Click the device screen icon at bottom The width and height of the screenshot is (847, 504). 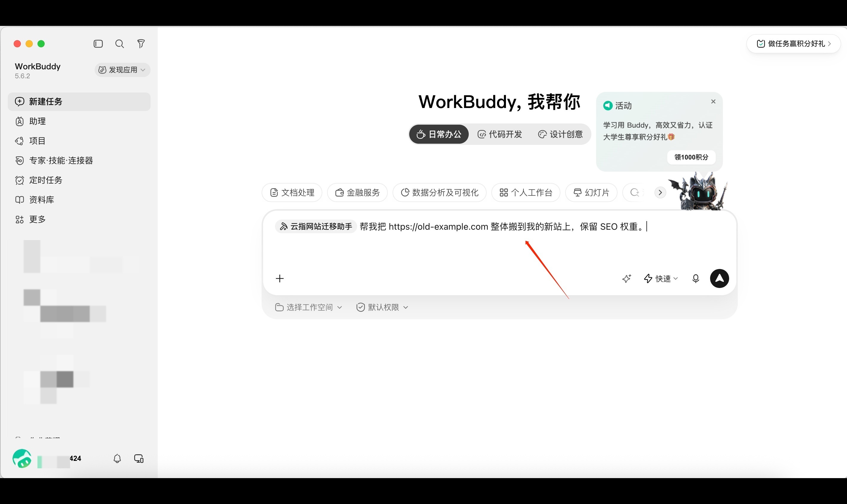click(139, 458)
